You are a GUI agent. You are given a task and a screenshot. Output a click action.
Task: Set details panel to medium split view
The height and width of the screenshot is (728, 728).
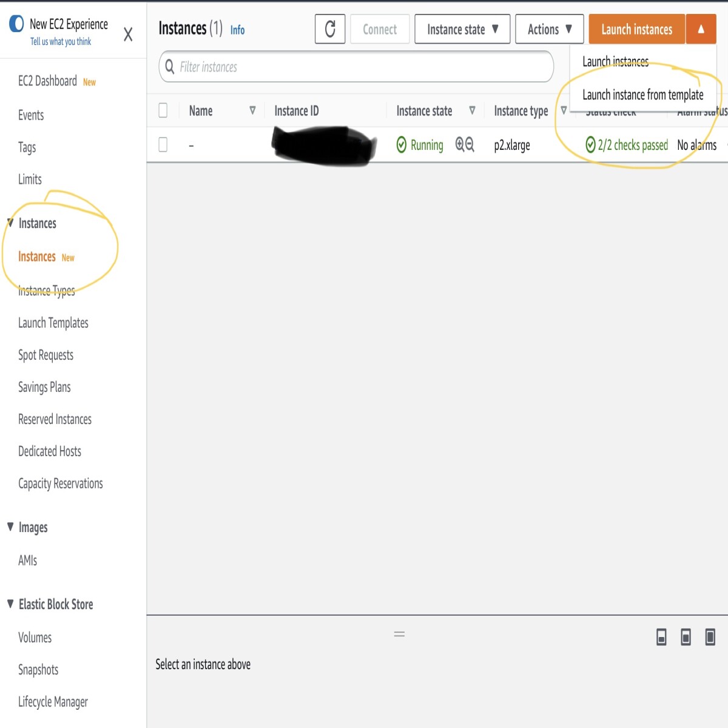pos(686,637)
